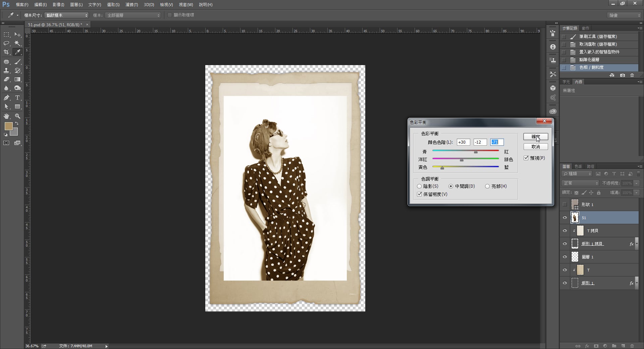
Task: Expand the 種類 layer filter dropdown
Action: tap(577, 174)
